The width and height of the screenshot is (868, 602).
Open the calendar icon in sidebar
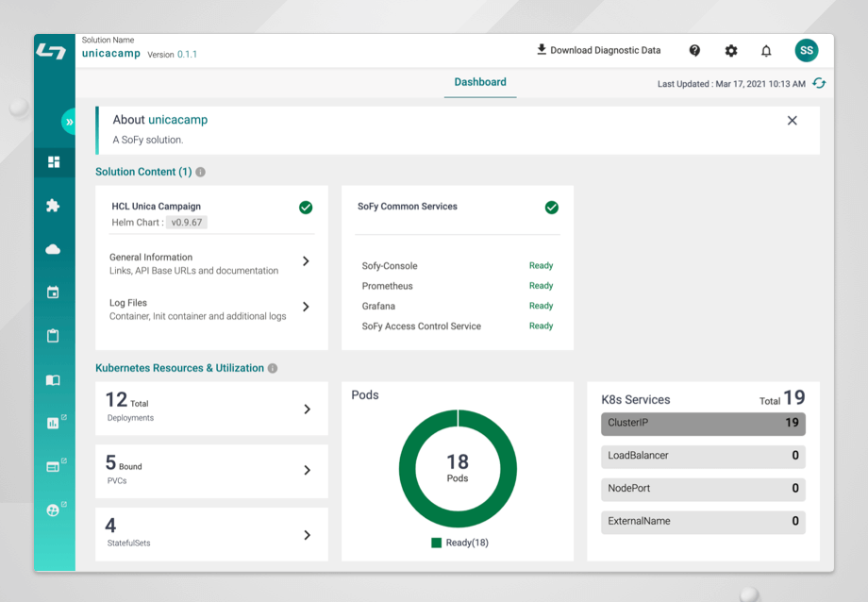[54, 292]
